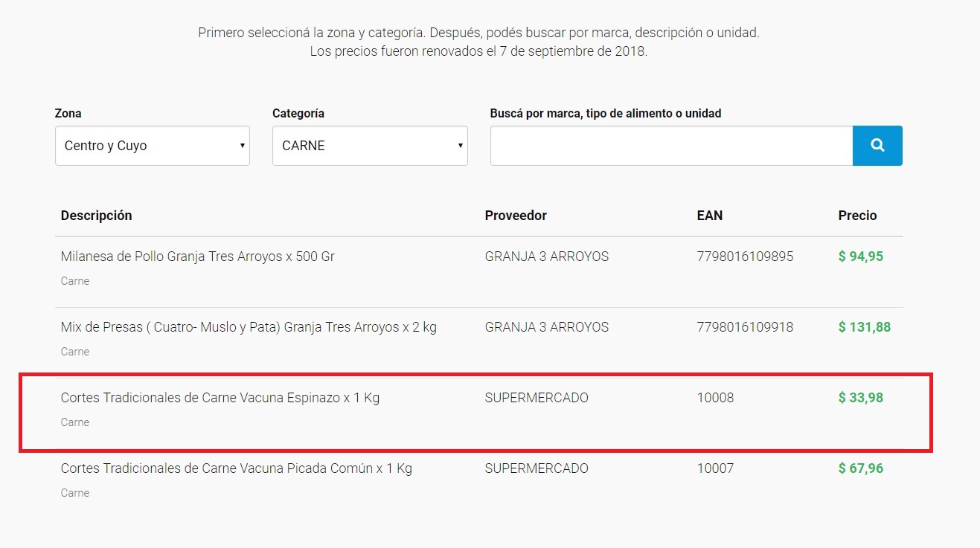Click the $ 67,96 price
Viewport: 980px width, 548px height.
tap(861, 468)
